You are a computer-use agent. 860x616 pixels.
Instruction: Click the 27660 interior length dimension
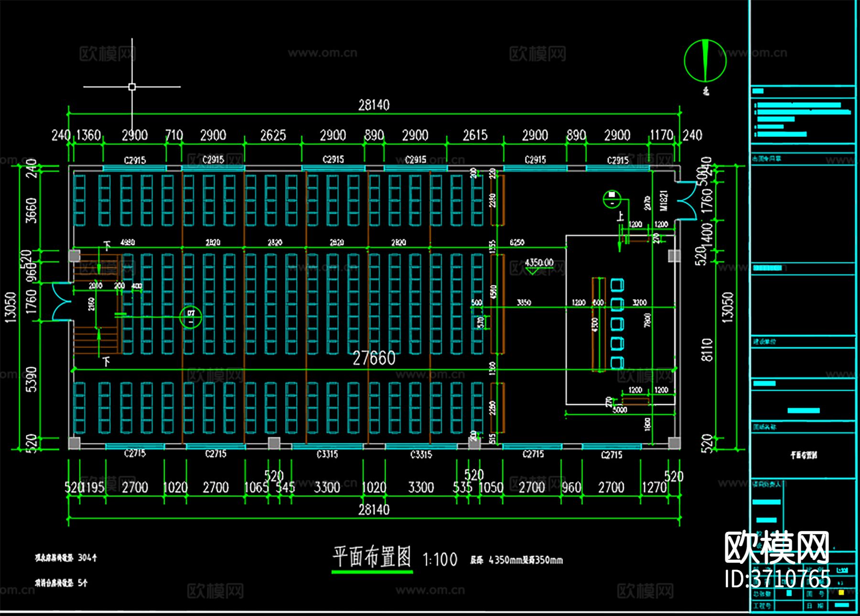coord(374,358)
